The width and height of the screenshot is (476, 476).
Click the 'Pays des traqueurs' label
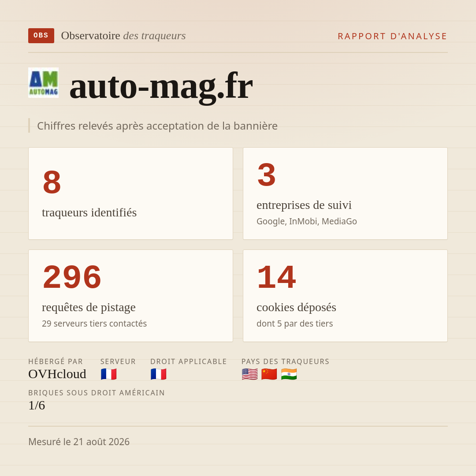point(285,361)
